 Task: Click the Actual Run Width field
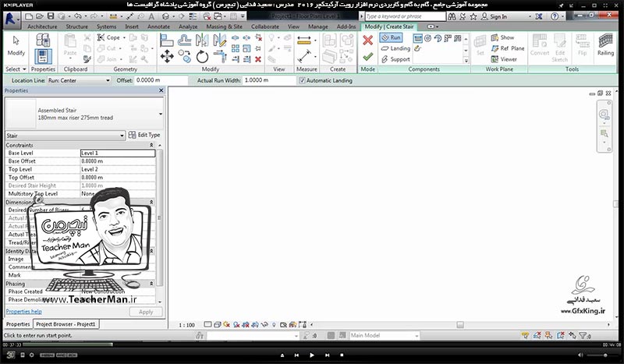click(x=268, y=80)
